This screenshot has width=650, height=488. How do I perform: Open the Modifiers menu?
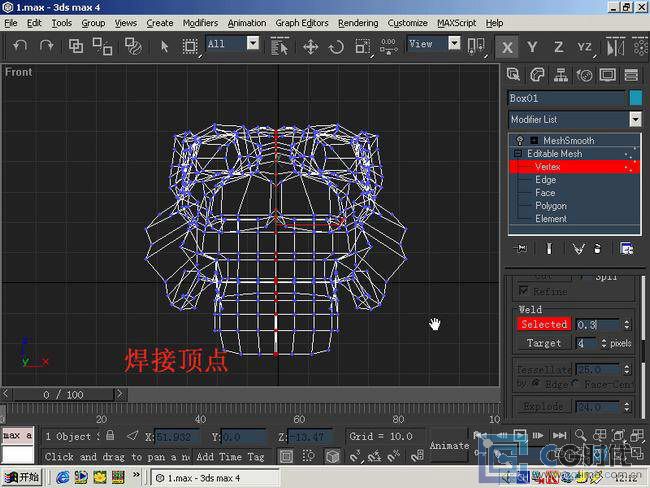pyautogui.click(x=200, y=23)
